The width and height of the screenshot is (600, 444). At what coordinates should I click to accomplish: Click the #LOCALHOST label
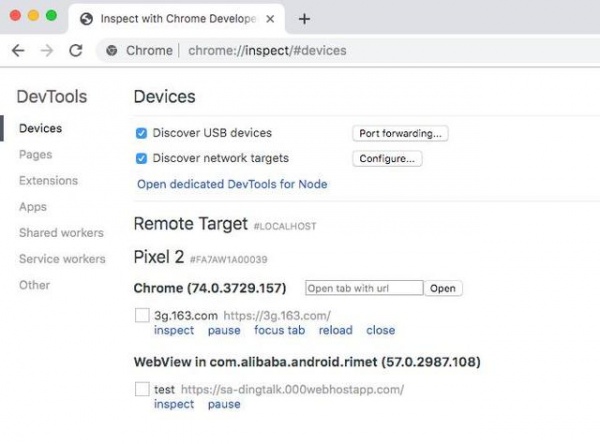285,226
